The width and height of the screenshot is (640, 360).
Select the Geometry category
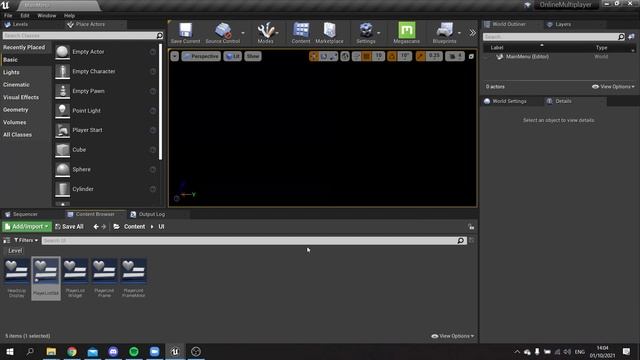point(16,110)
